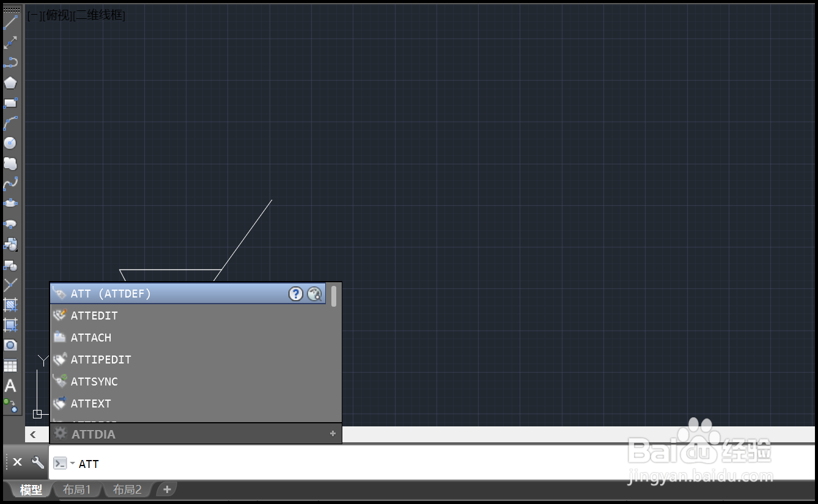
Task: Add a new layout tab
Action: point(166,490)
